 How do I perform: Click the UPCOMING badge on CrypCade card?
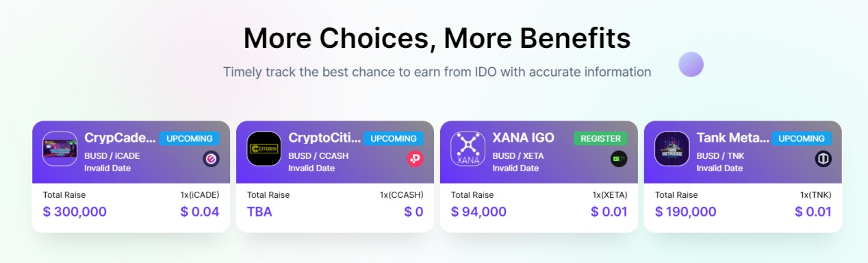pyautogui.click(x=190, y=138)
